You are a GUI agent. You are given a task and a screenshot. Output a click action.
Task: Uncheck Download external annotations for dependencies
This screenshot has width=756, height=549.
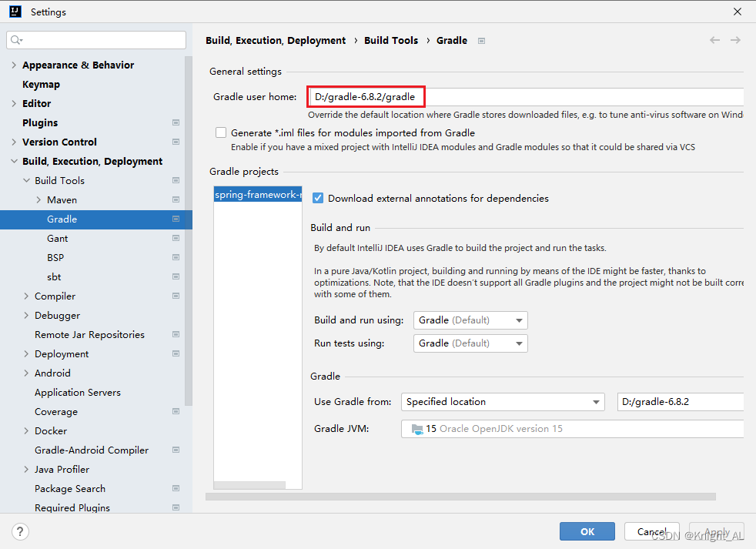[318, 199]
